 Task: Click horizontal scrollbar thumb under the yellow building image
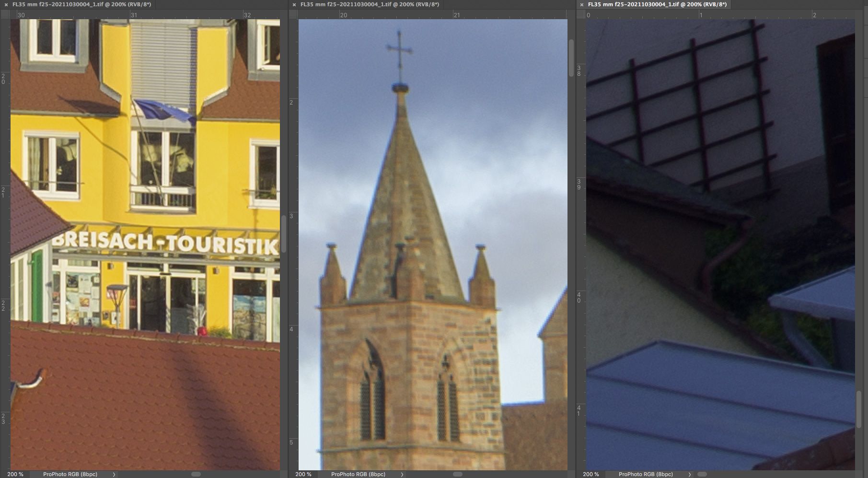(196, 474)
